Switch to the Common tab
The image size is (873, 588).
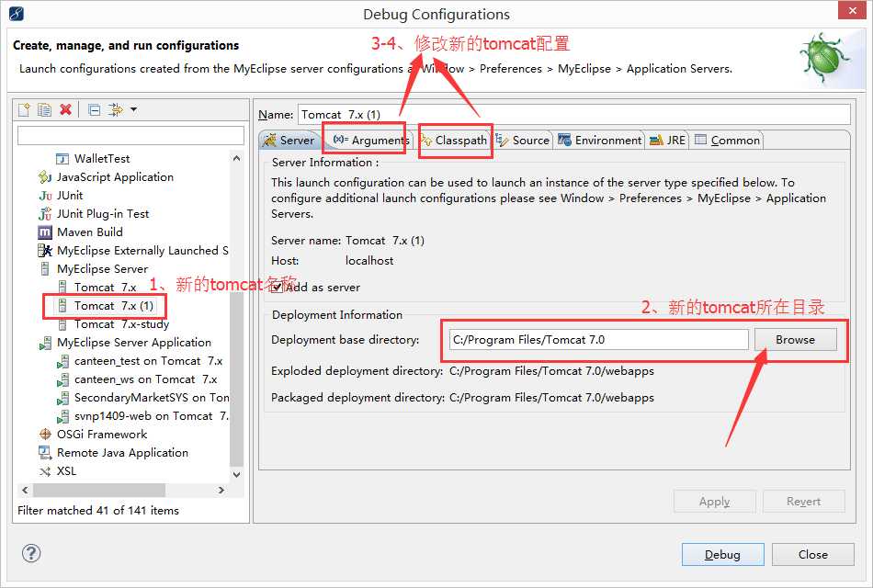pos(727,141)
